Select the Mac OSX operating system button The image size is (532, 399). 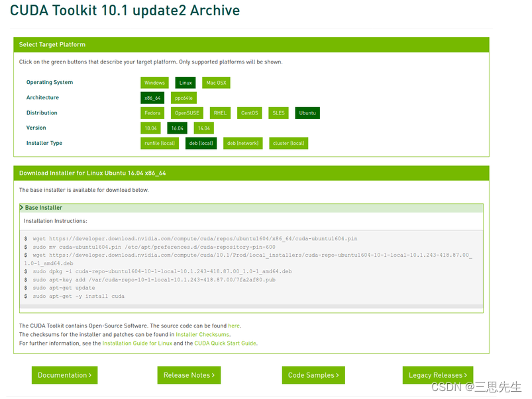[216, 83]
